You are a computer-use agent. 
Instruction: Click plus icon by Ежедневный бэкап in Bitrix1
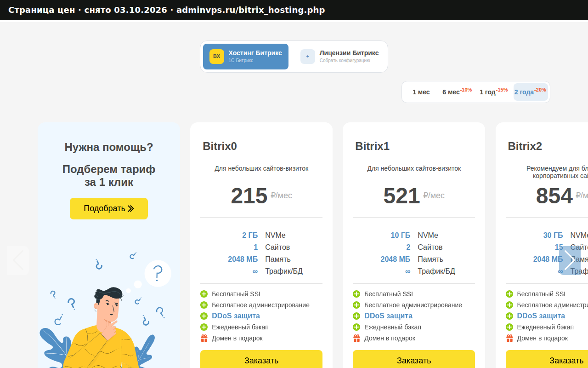point(356,327)
